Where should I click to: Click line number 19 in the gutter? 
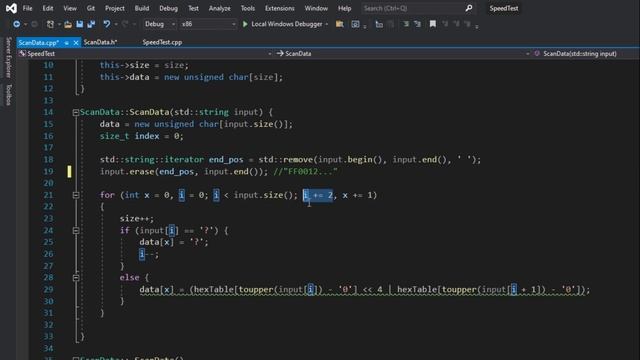48,171
